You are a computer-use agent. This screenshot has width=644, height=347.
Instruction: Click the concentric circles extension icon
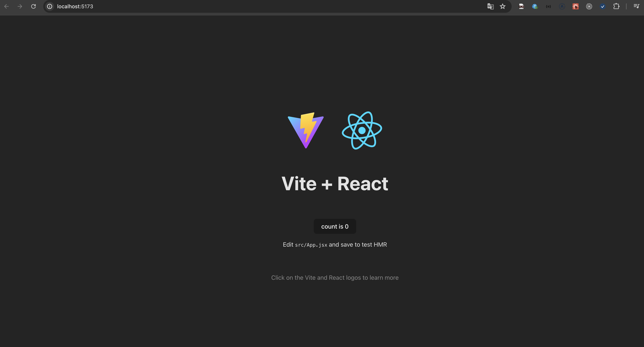(589, 7)
